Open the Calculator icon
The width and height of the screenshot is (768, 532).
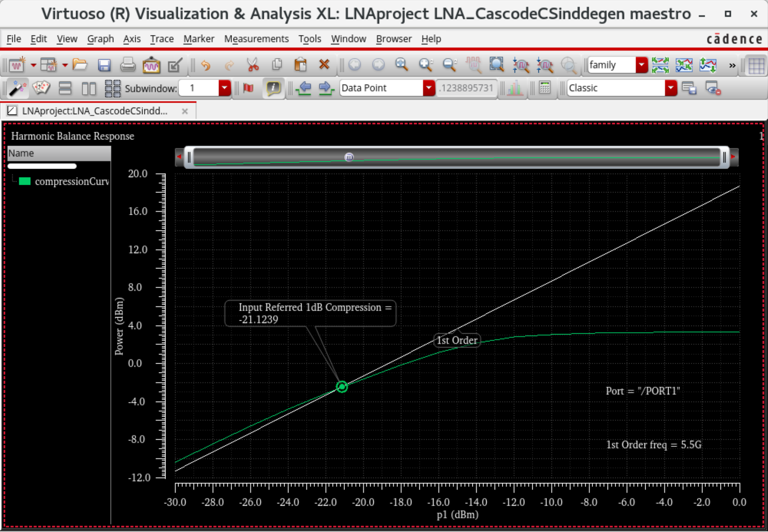544,88
